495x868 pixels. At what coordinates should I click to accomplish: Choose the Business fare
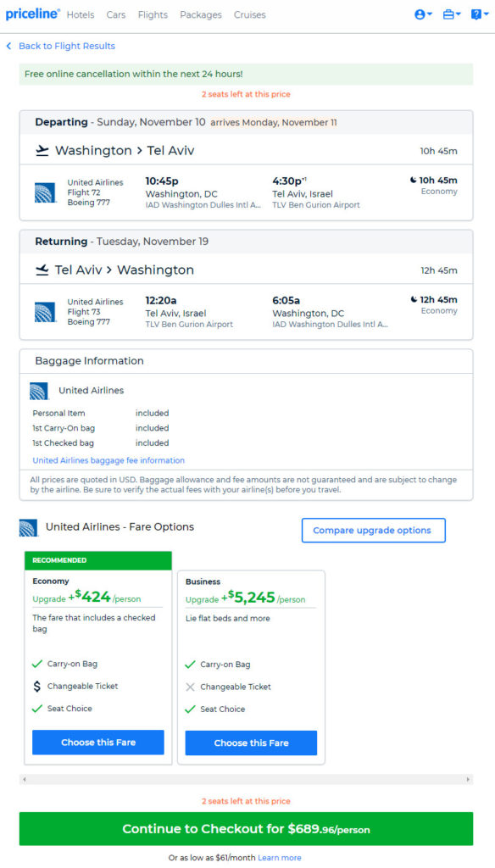(251, 743)
